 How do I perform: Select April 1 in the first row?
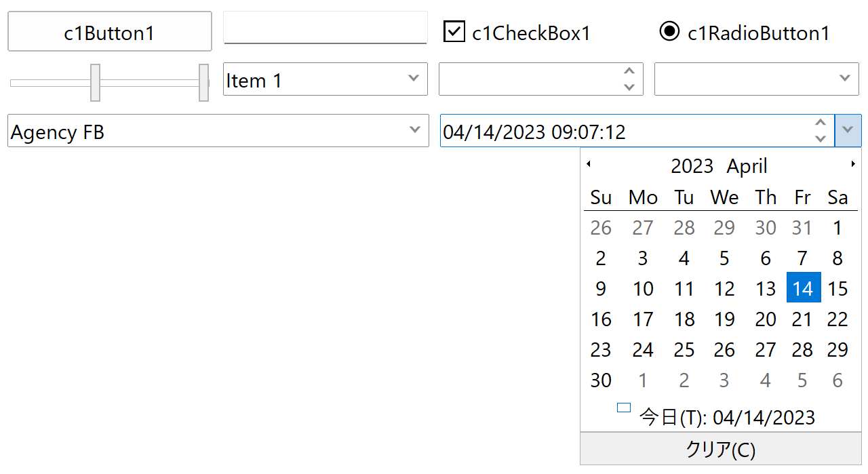[x=837, y=228]
